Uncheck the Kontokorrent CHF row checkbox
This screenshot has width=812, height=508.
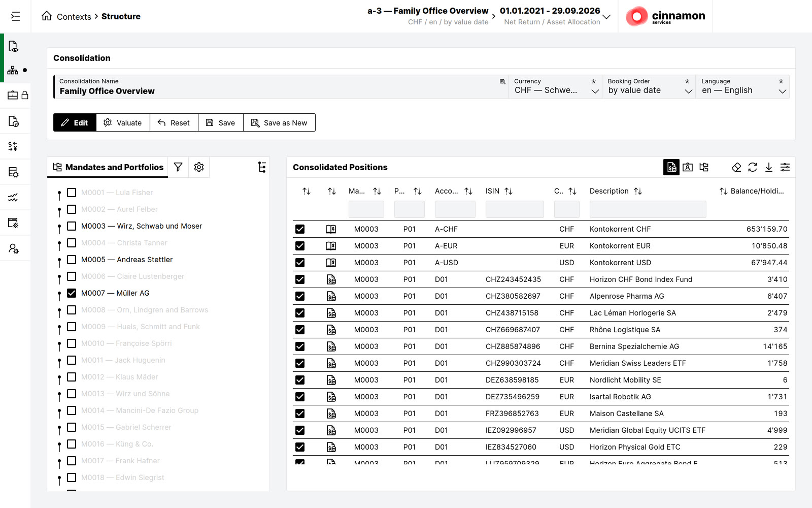pyautogui.click(x=300, y=229)
